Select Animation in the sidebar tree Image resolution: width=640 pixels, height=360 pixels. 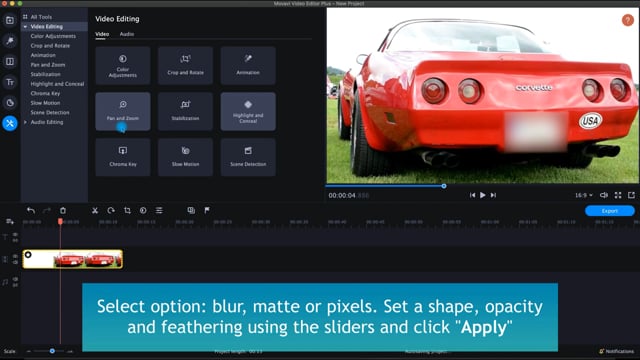tap(43, 55)
